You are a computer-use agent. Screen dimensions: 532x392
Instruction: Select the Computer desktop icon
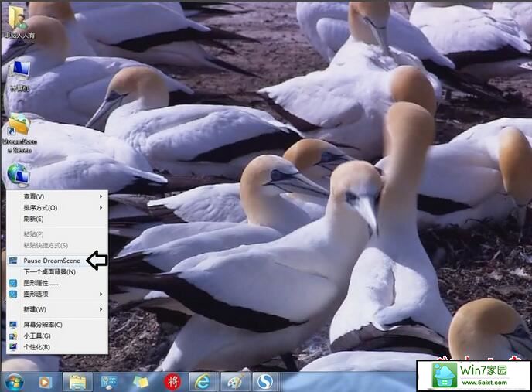19,77
